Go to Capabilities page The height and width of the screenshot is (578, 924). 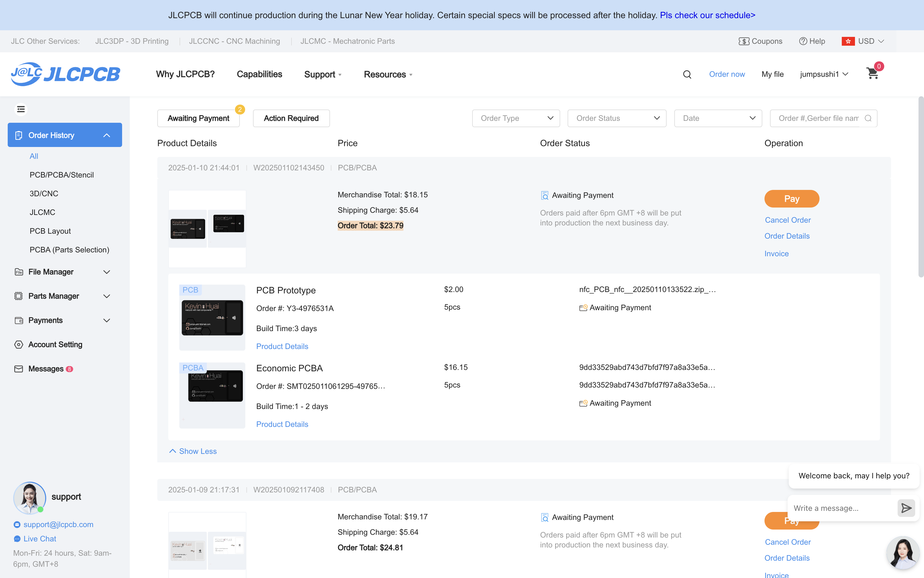(259, 74)
